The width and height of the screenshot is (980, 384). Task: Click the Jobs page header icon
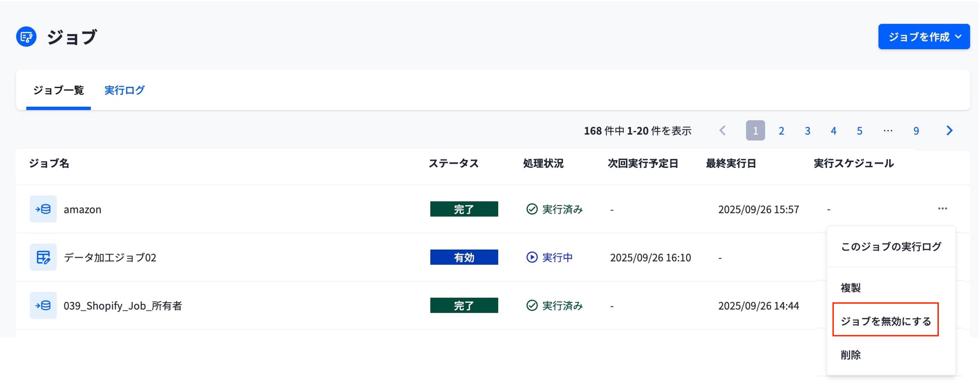(x=26, y=37)
